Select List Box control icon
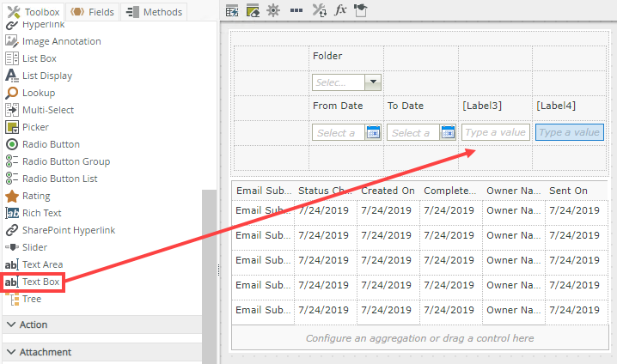This screenshot has width=617, height=364. (12, 58)
